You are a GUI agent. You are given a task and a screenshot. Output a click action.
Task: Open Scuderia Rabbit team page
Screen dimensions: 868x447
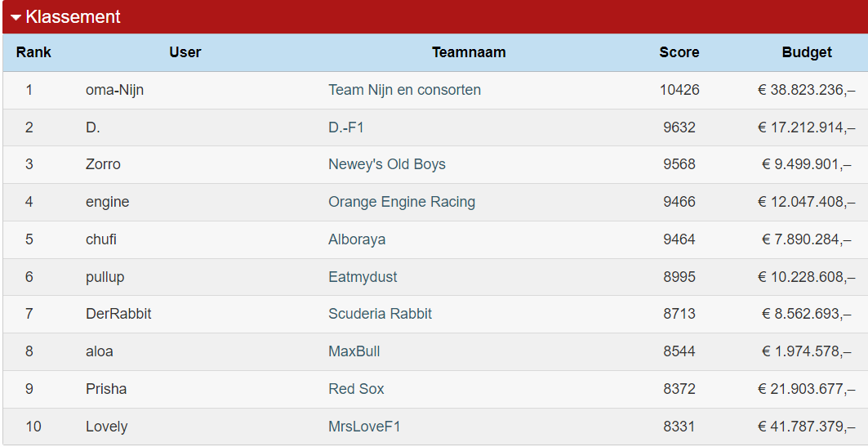pyautogui.click(x=380, y=314)
